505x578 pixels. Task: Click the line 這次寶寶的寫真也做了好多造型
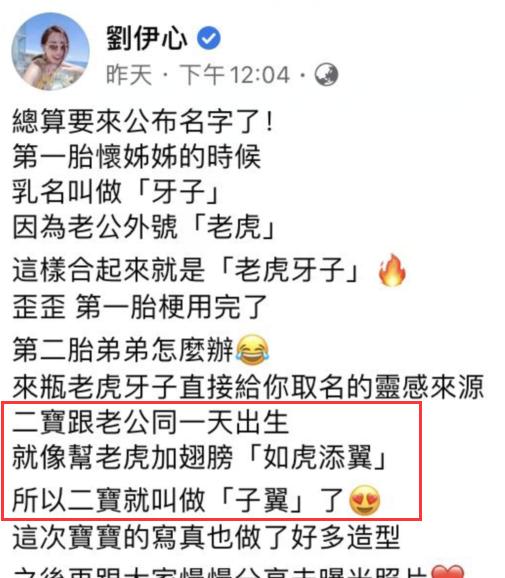[206, 537]
